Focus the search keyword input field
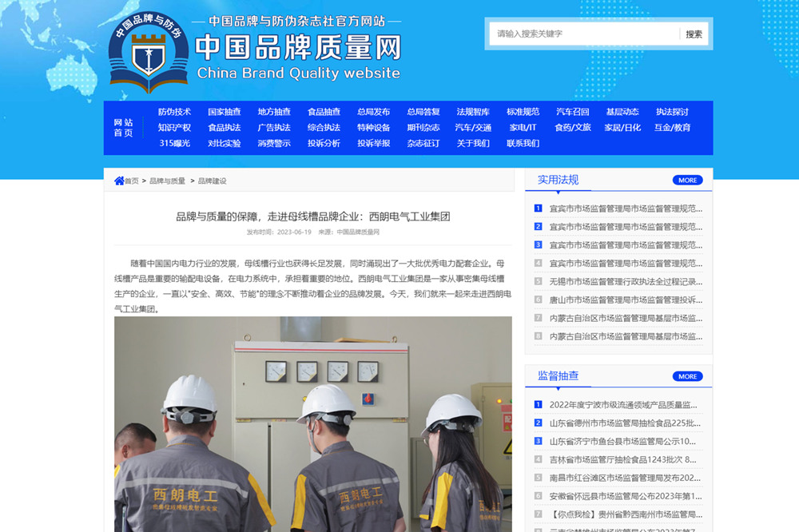Screen dimensions: 799x532 coord(585,34)
